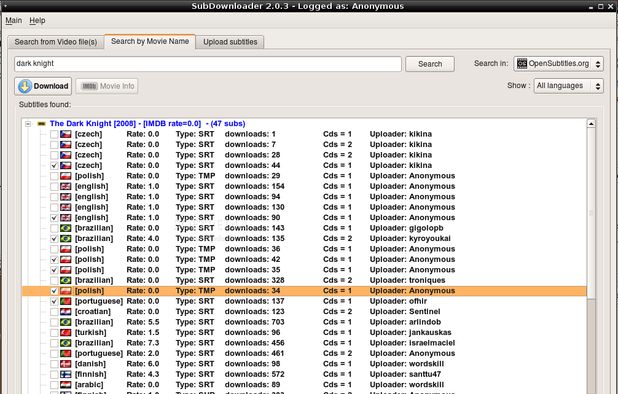
Task: Click Polish flag icon on downloads: 35 row
Action: (x=66, y=270)
